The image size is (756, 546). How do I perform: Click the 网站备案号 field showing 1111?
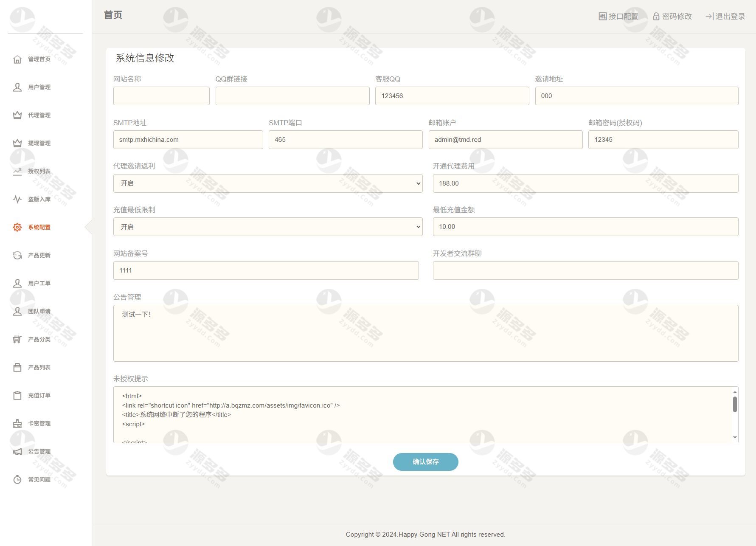click(x=266, y=270)
